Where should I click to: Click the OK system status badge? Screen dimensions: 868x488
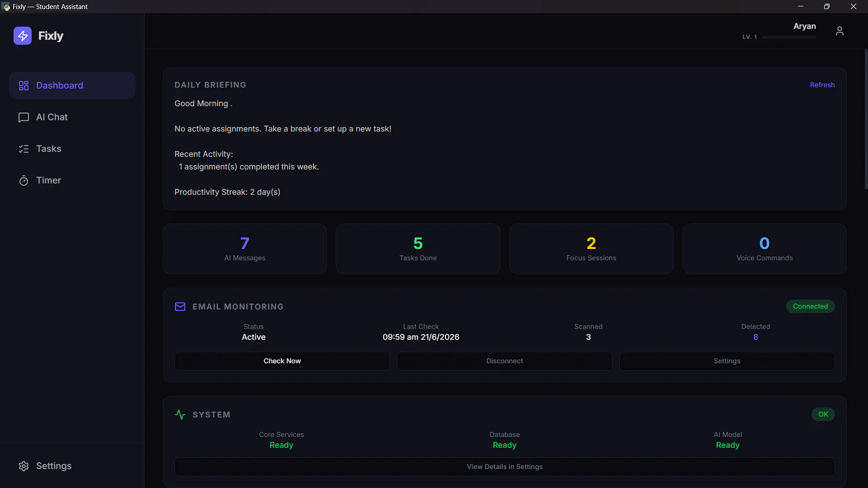tap(823, 414)
